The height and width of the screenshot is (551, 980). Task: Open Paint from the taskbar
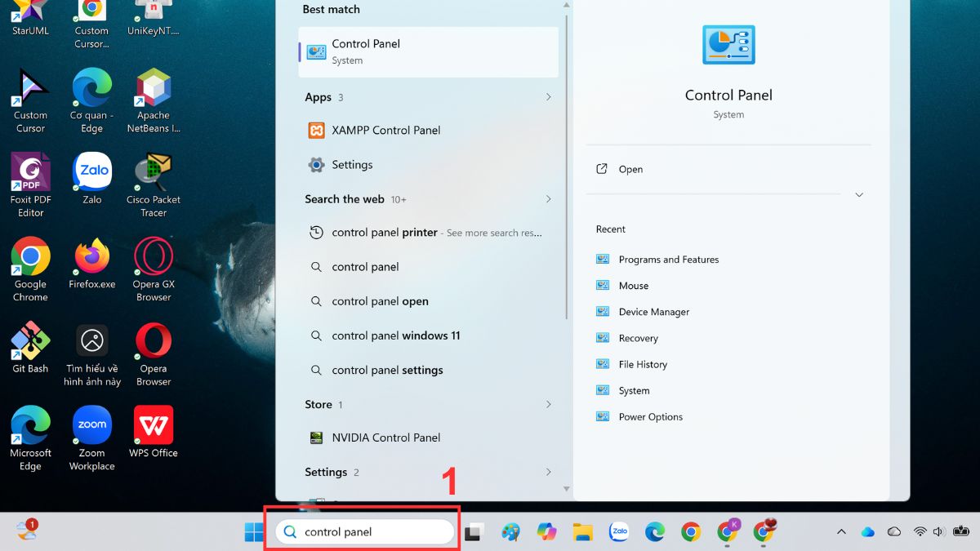(x=510, y=532)
